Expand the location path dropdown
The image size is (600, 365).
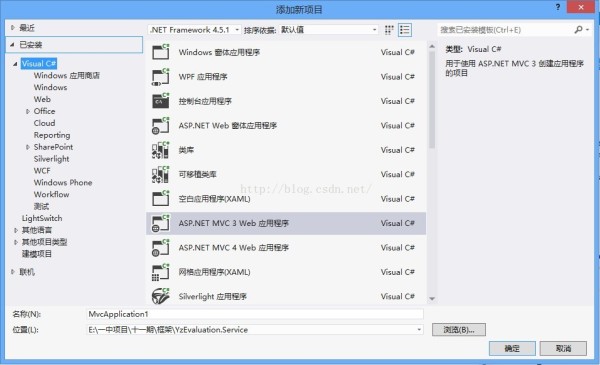pyautogui.click(x=419, y=329)
